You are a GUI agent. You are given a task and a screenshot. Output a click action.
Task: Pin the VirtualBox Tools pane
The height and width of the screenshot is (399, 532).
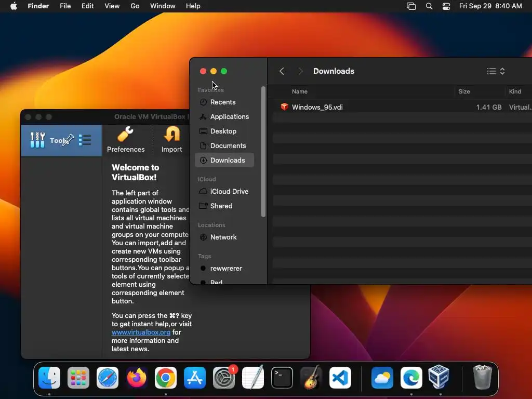click(x=68, y=140)
